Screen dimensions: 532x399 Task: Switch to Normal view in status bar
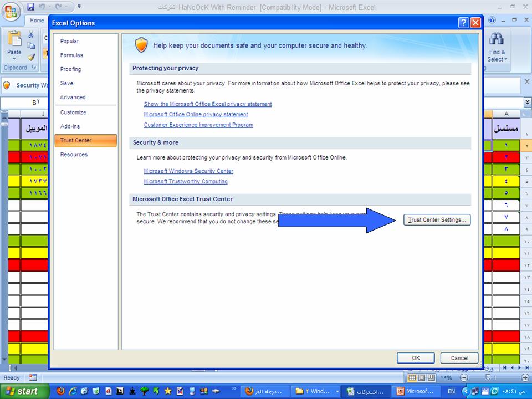click(412, 377)
